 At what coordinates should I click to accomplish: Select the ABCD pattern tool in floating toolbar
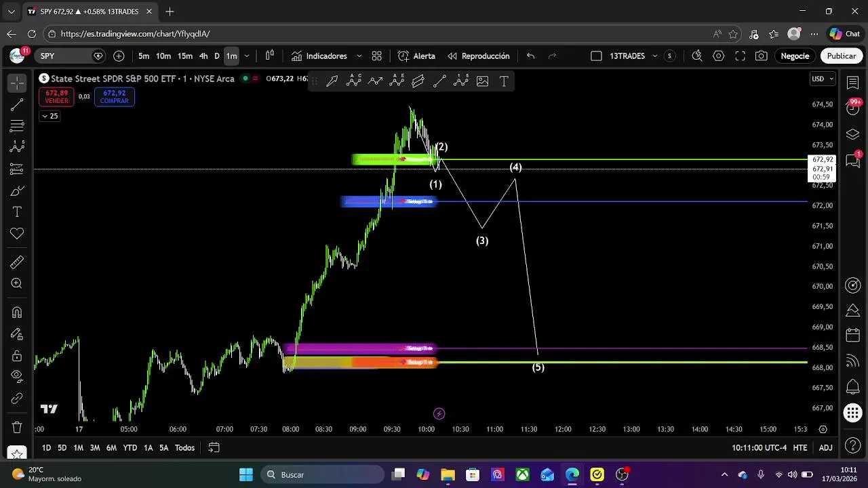coord(354,81)
